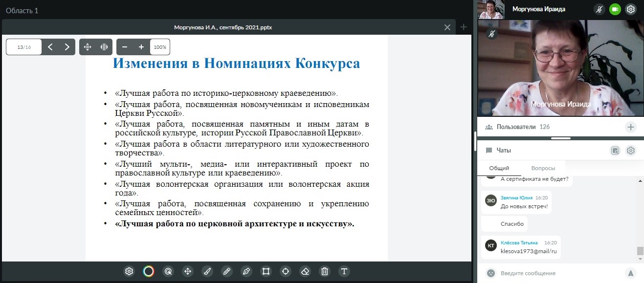Select the paintbrush tool

point(207,271)
